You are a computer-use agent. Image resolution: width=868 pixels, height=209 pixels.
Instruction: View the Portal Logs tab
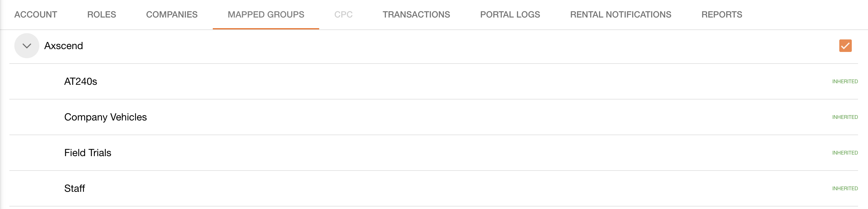(510, 14)
